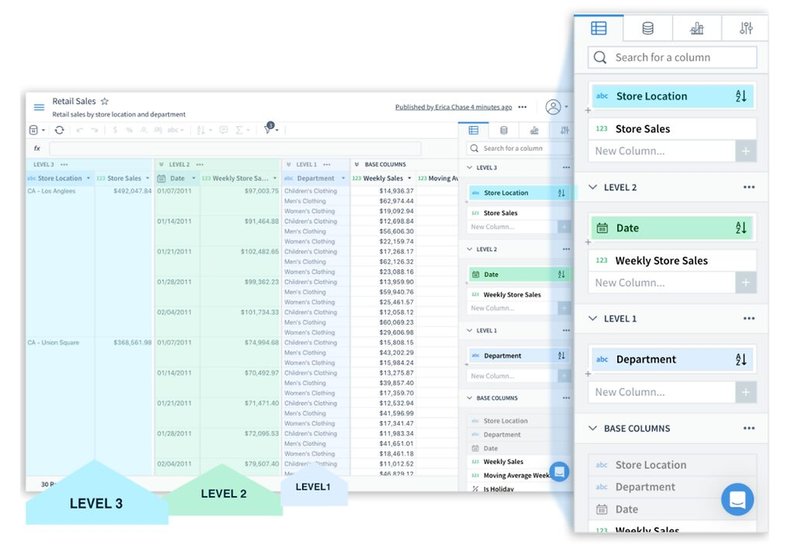Redo the action in the toolbar
Screen dimensions: 800x547
[x=94, y=130]
